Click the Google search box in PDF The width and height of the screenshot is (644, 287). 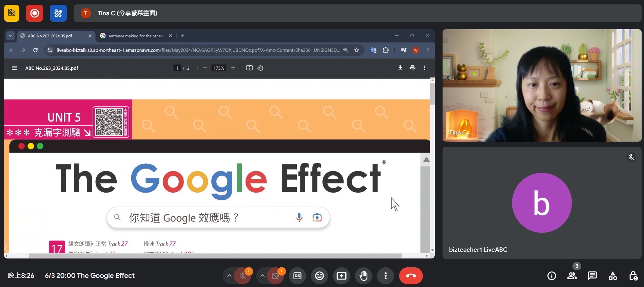[218, 217]
